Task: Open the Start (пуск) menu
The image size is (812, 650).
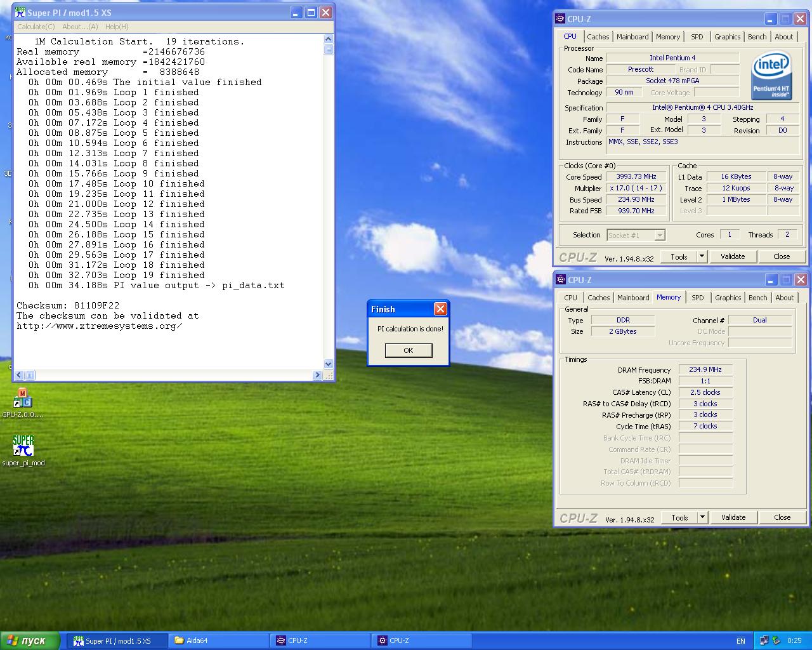Action: coord(30,640)
